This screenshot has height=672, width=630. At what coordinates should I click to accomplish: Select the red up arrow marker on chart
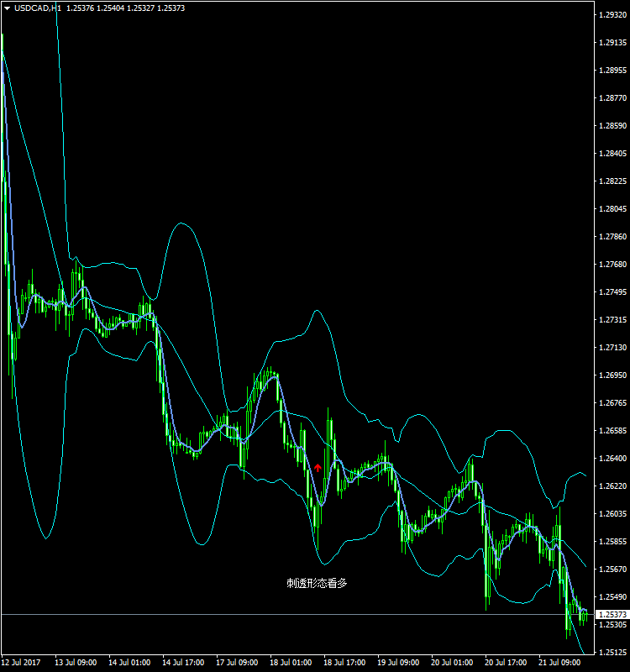[318, 468]
